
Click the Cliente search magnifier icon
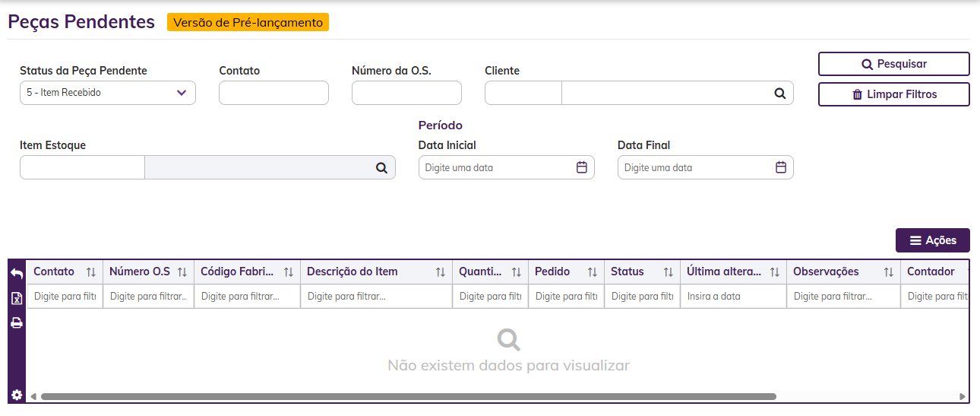(779, 93)
